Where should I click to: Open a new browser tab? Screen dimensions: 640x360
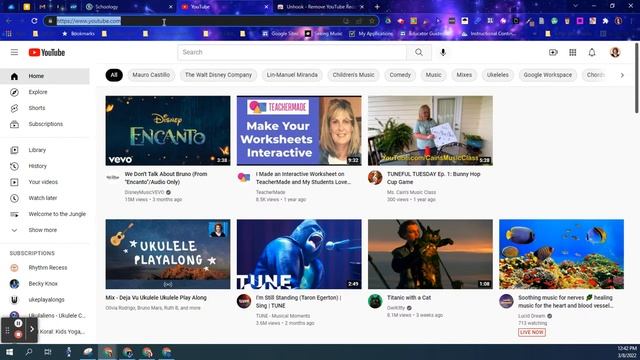[377, 7]
